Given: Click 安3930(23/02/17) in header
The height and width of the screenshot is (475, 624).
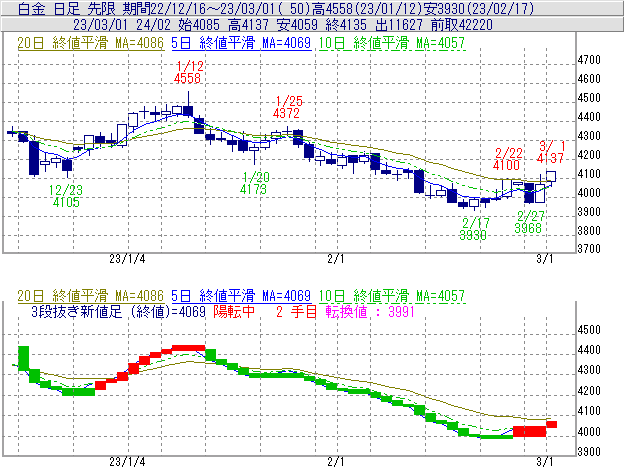Looking at the screenshot, I should point(479,8).
